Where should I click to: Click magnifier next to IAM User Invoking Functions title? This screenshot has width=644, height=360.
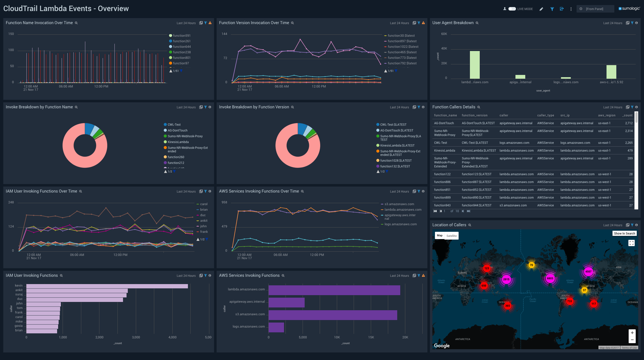pos(61,276)
